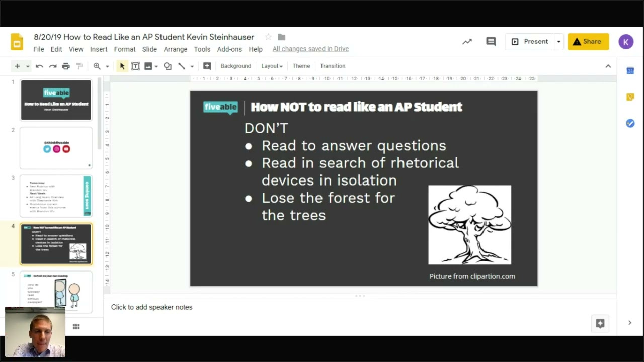
Task: Redo the last action
Action: (52, 66)
